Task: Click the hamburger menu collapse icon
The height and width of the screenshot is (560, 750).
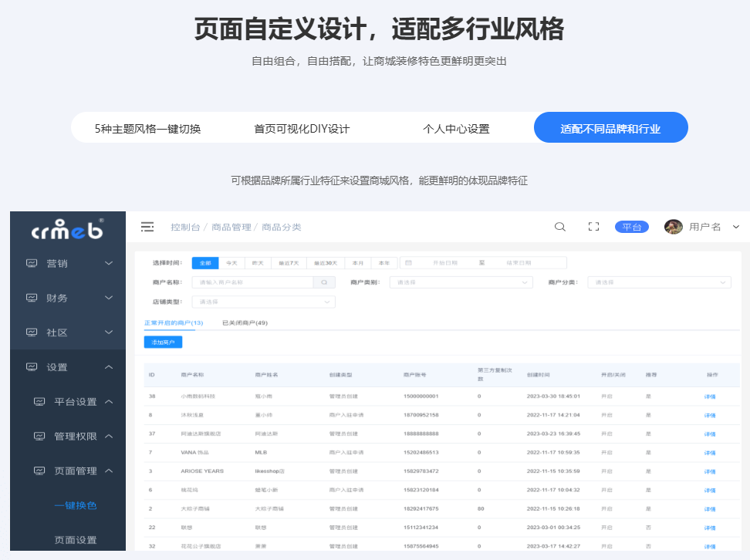Action: coord(147,227)
